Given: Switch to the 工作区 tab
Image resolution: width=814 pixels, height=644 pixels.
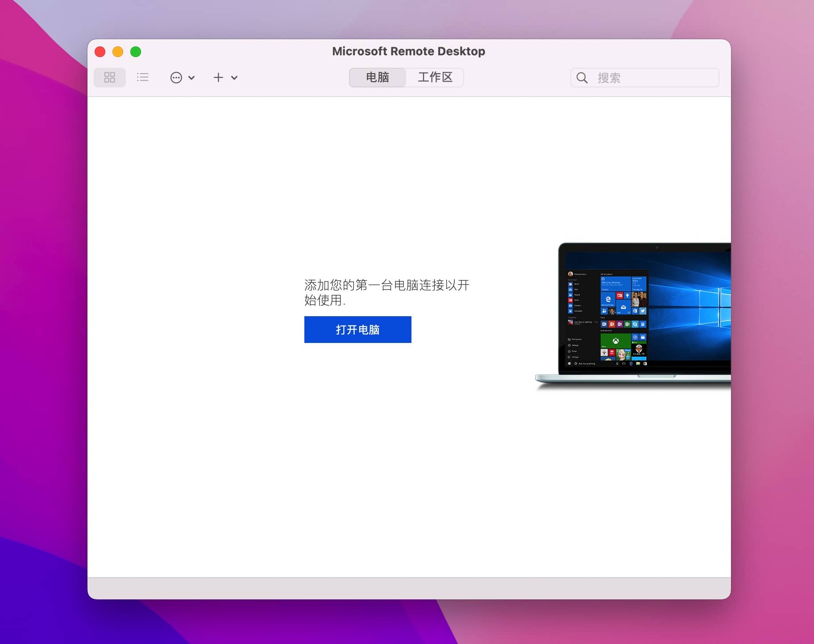Looking at the screenshot, I should pyautogui.click(x=435, y=78).
